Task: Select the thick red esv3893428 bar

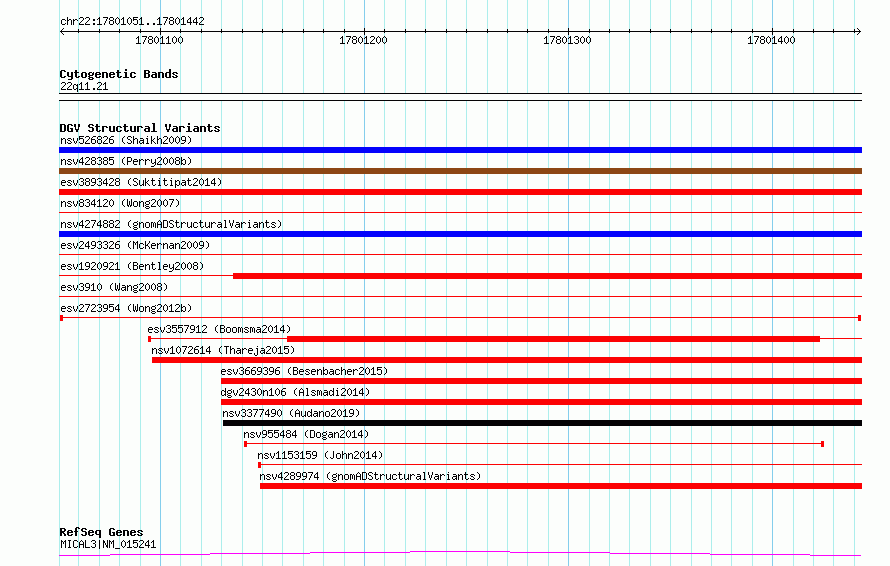Action: (460, 192)
